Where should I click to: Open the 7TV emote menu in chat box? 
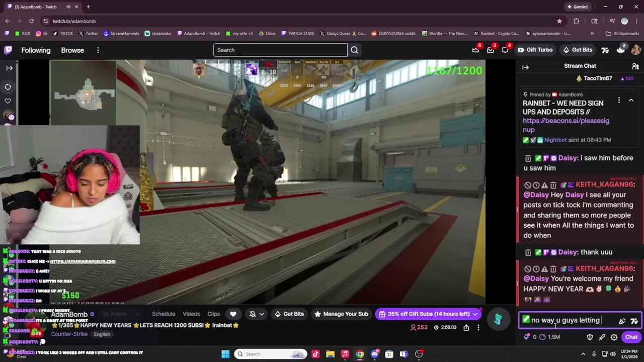pyautogui.click(x=634, y=321)
